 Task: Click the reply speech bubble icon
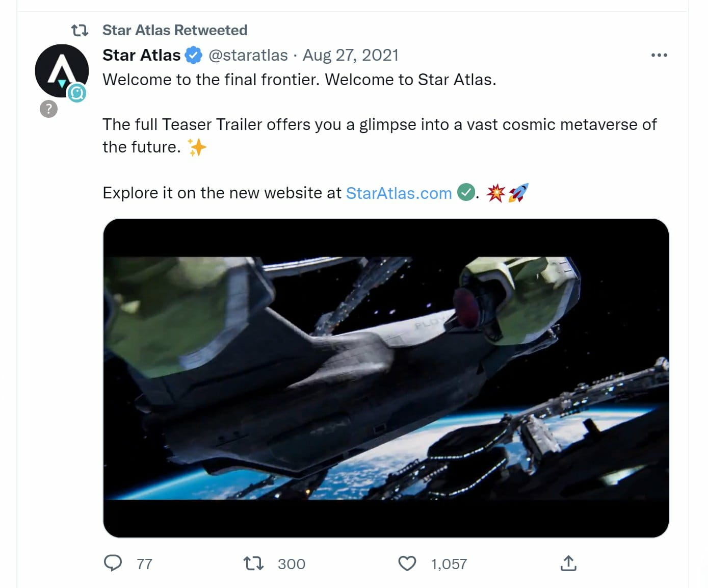113,563
